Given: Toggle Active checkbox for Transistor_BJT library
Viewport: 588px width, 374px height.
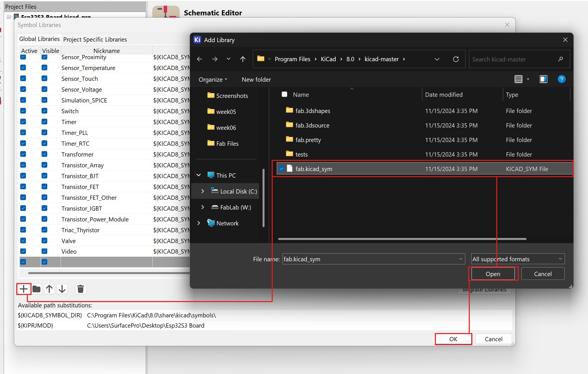Looking at the screenshot, I should point(24,176).
